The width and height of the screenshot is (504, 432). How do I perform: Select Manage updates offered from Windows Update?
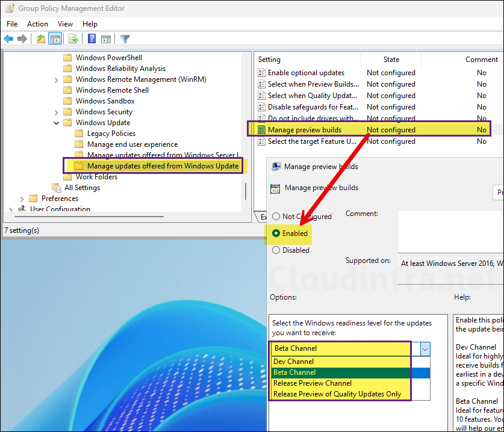[163, 166]
